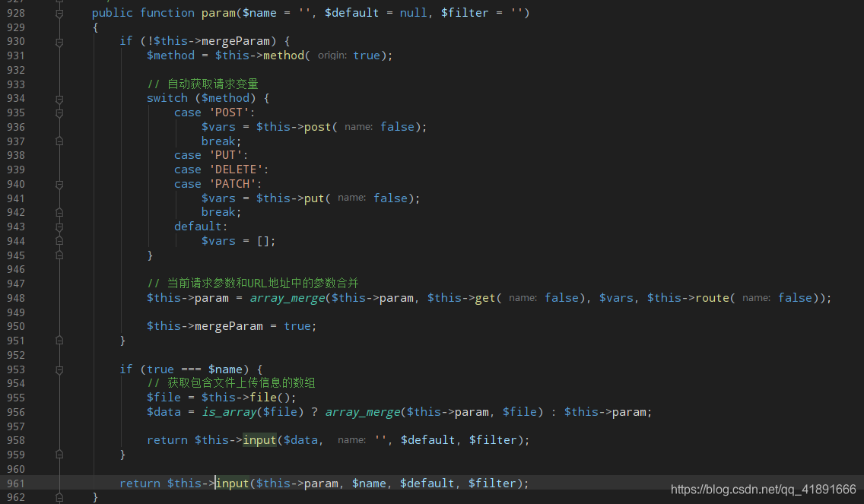
Task: Collapse the case 'POST' fold at line 935
Action: click(x=59, y=113)
